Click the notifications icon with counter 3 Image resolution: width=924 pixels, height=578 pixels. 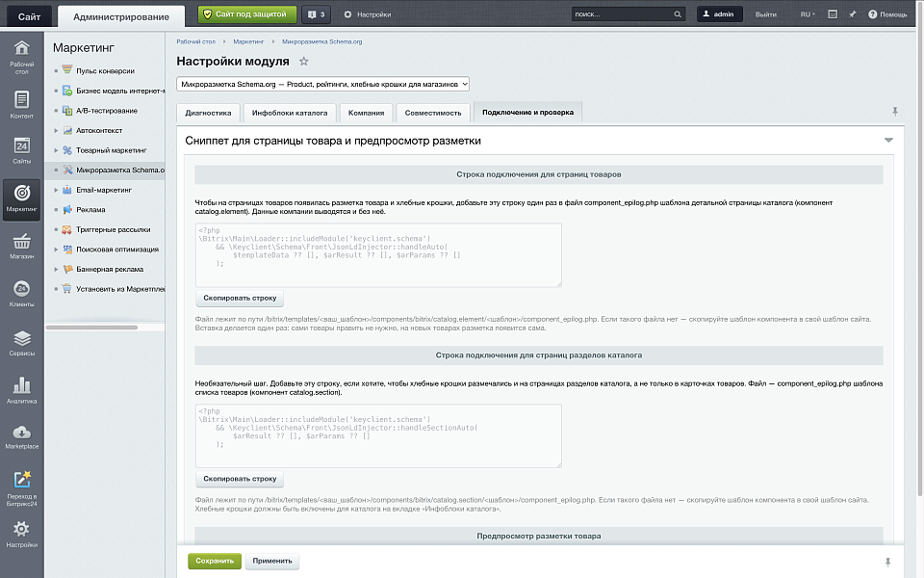point(317,14)
